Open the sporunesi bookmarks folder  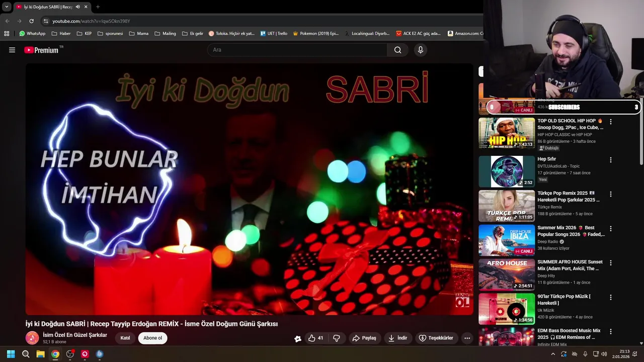[x=110, y=34]
